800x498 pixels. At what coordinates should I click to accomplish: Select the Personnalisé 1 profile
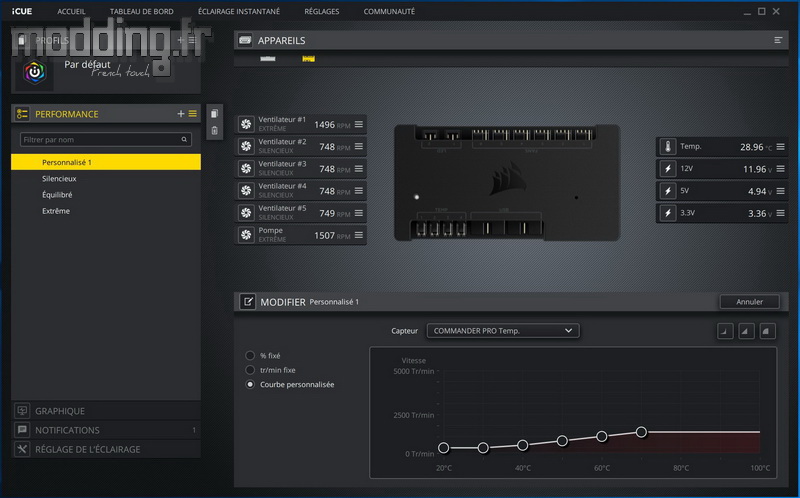click(x=106, y=162)
